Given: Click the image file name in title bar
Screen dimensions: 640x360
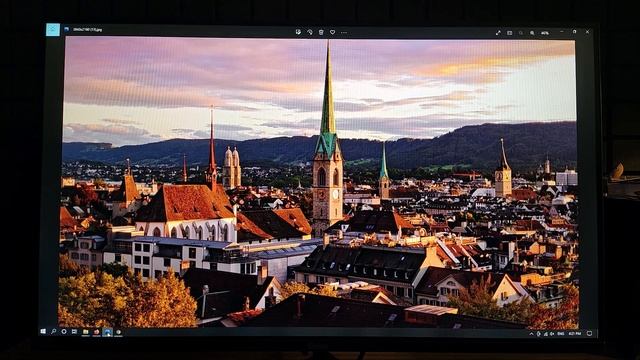Looking at the screenshot, I should 88,29.
